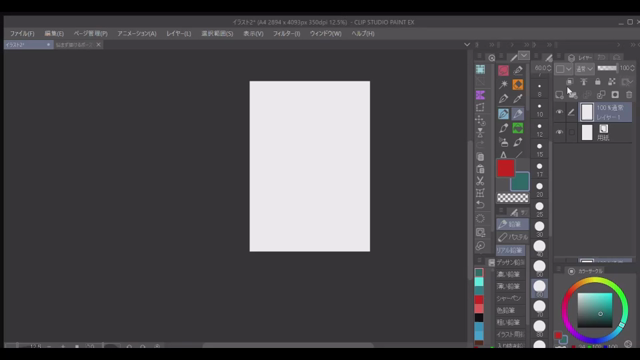Choose brush size preset 12
This screenshot has width=640, height=360.
pos(540,129)
